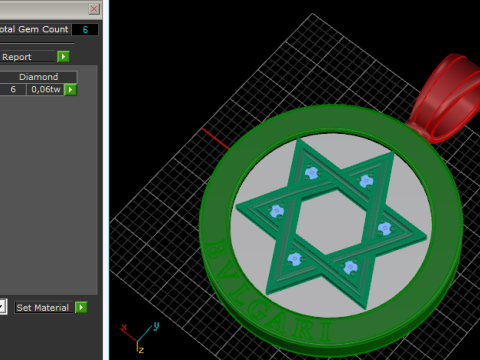The height and width of the screenshot is (360, 480).
Task: Click the diamond quantity cell showing 6
Action: [x=13, y=90]
